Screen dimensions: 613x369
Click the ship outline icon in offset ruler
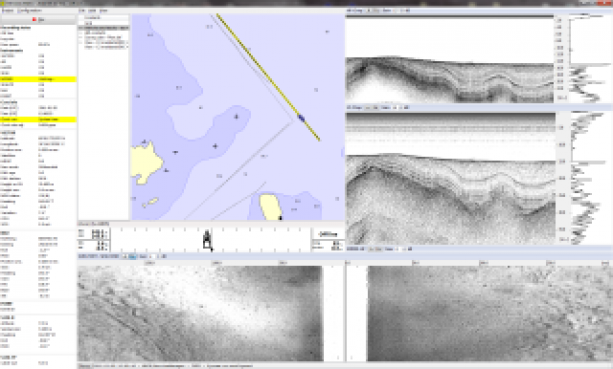click(x=207, y=239)
